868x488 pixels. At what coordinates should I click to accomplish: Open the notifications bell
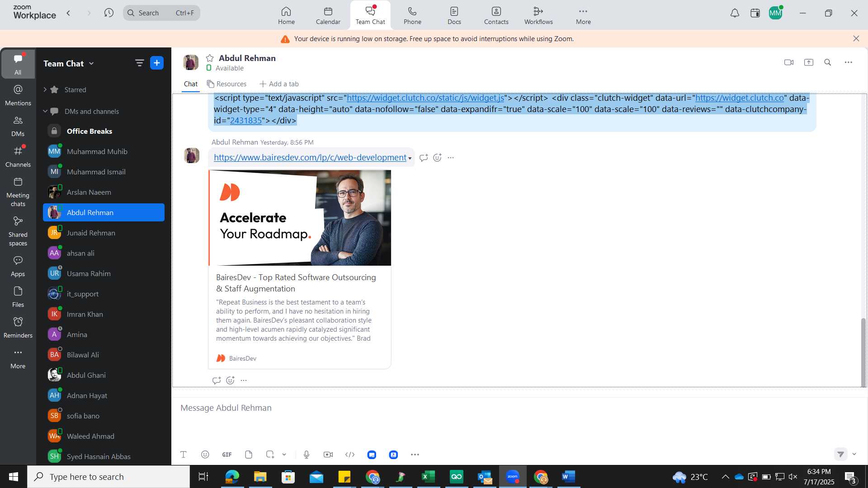coord(735,13)
